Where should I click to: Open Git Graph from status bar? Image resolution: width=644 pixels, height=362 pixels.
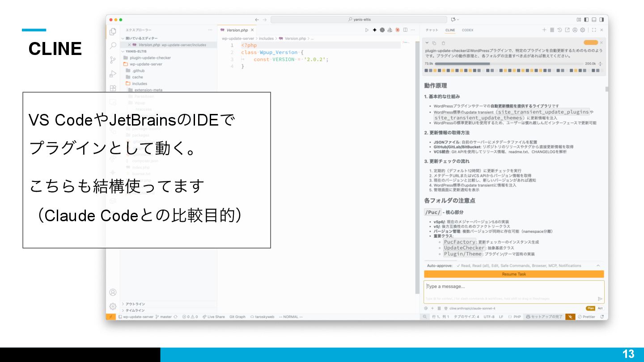click(237, 317)
